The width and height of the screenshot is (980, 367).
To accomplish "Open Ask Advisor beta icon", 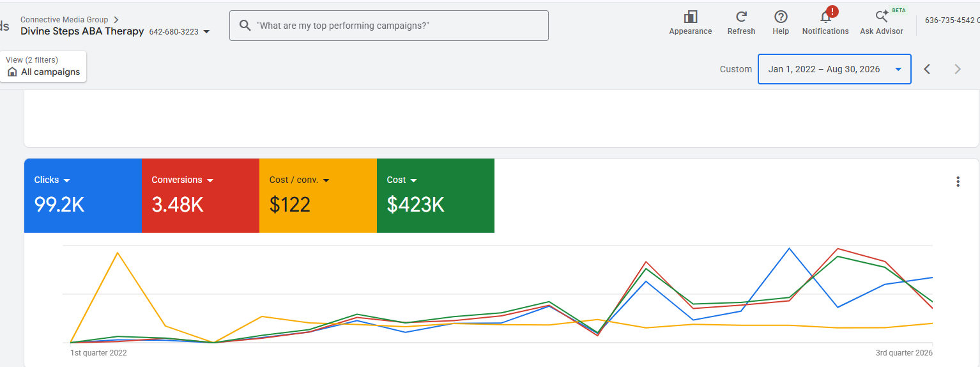I will (x=882, y=17).
